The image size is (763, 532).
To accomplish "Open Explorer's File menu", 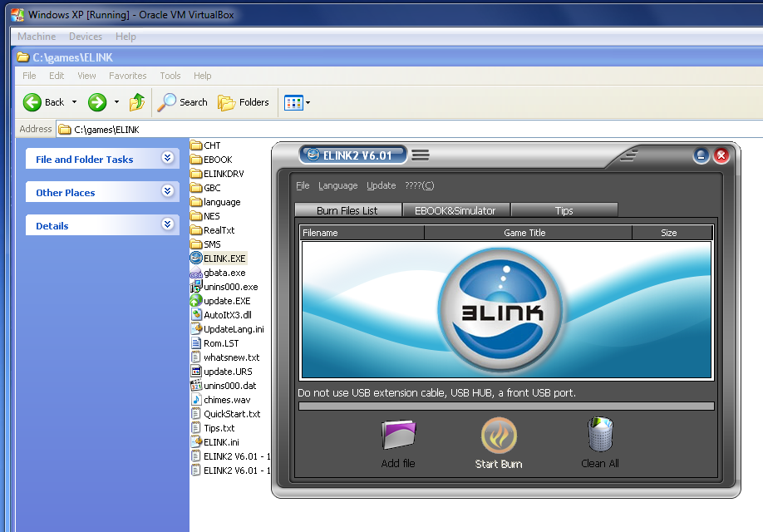I will click(29, 76).
